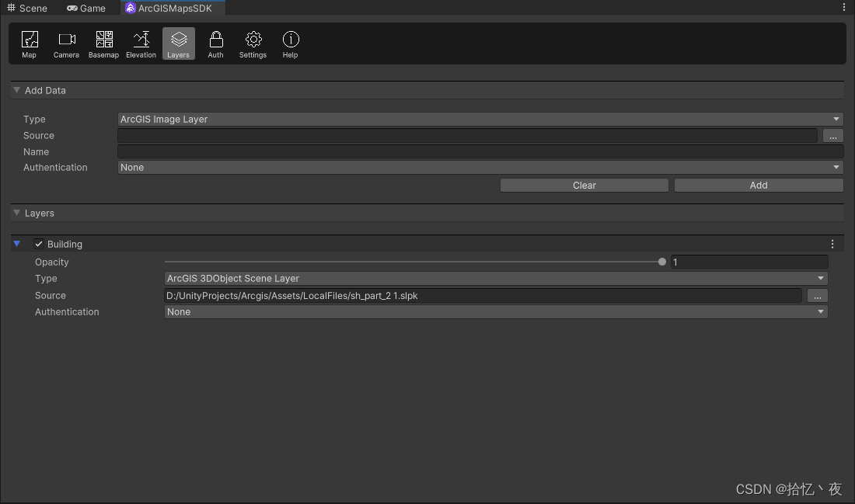Open the Building layer options menu
This screenshot has width=855, height=504.
[x=832, y=243]
